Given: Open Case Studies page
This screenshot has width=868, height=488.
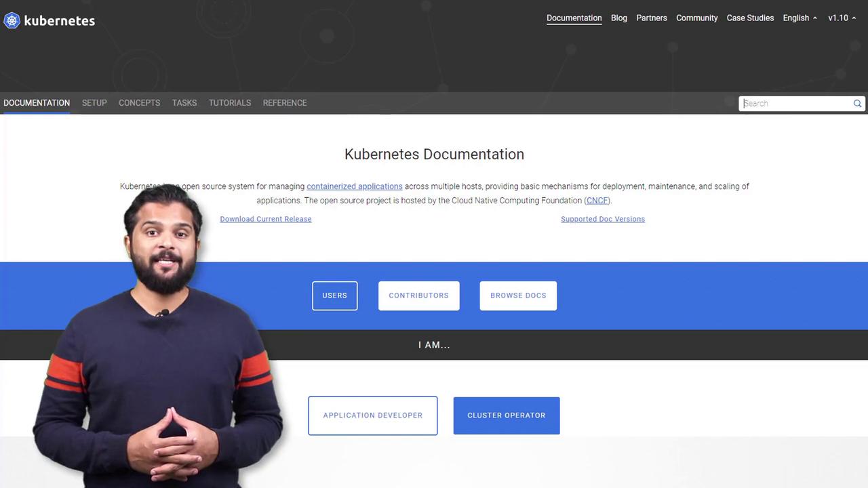Looking at the screenshot, I should [x=750, y=18].
